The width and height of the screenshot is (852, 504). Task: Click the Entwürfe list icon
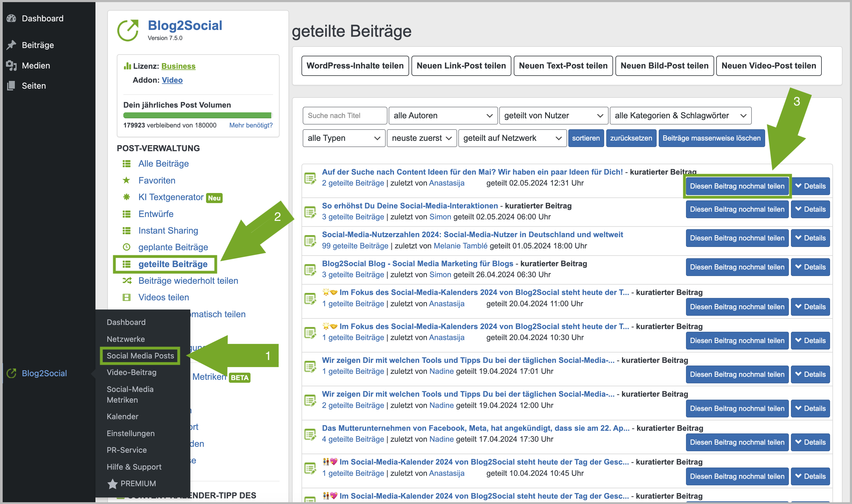126,214
